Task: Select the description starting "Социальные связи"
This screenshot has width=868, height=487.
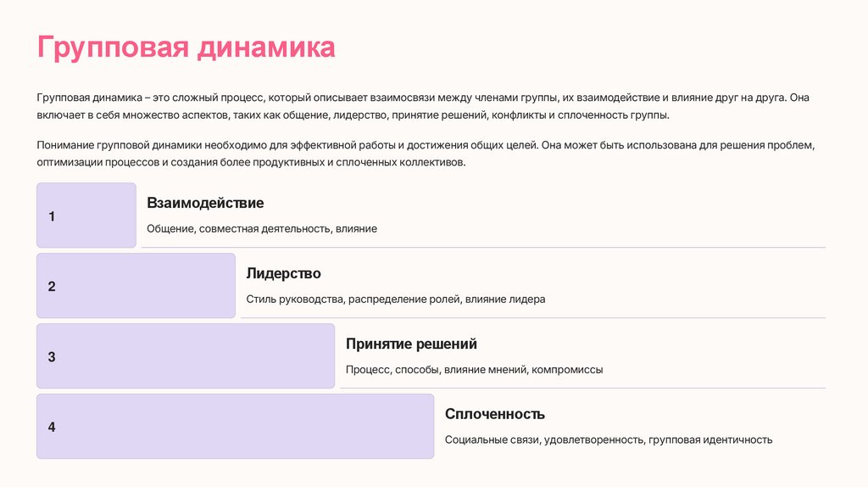Action: pyautogui.click(x=608, y=439)
